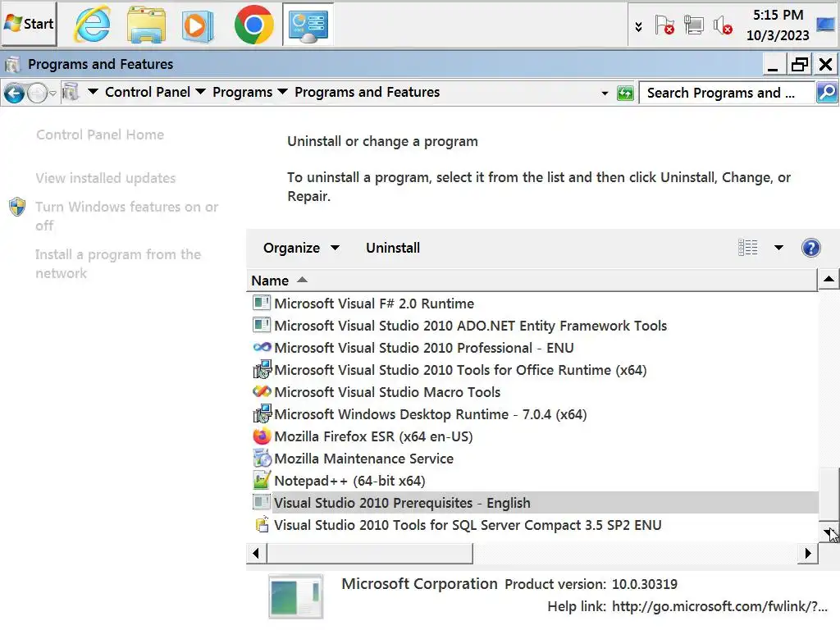Image resolution: width=840 pixels, height=630 pixels.
Task: Show hidden tray icons chevron
Action: (x=638, y=27)
